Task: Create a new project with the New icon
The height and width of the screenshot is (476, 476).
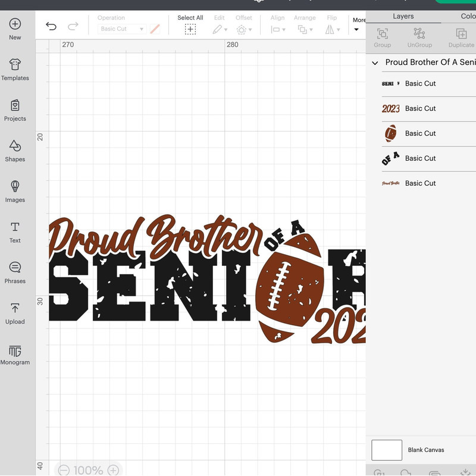Action: [x=14, y=29]
